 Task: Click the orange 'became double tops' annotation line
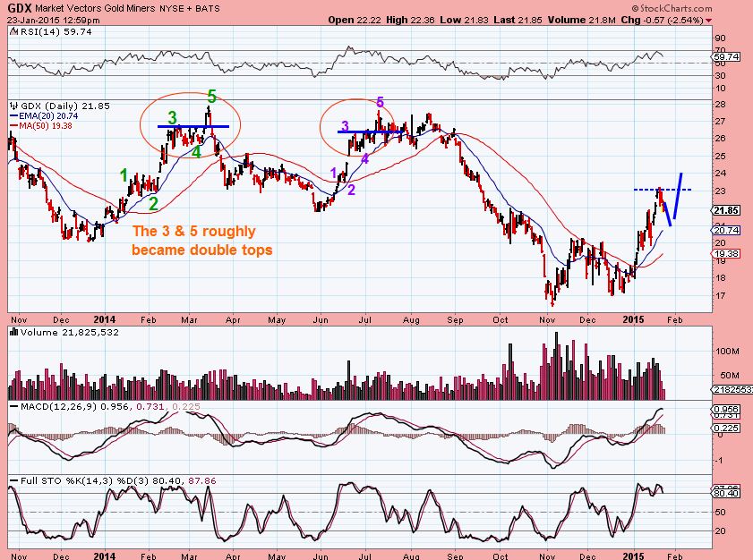[x=202, y=250]
